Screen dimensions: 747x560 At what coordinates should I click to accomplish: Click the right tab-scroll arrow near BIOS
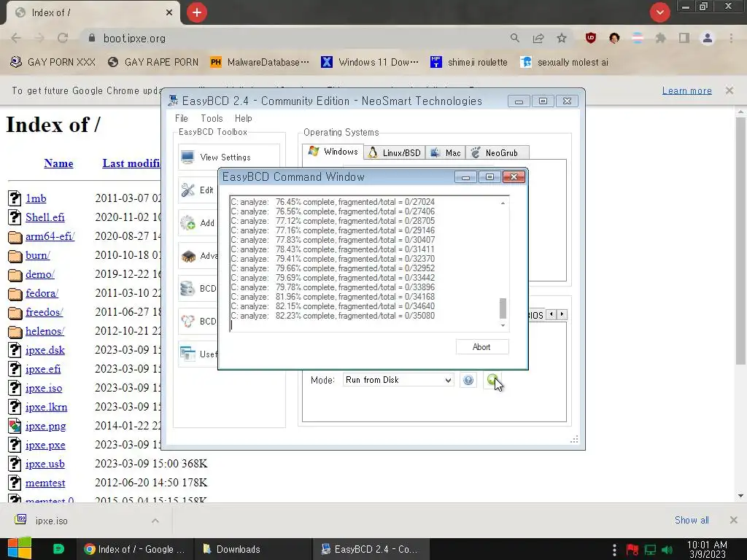click(x=562, y=314)
